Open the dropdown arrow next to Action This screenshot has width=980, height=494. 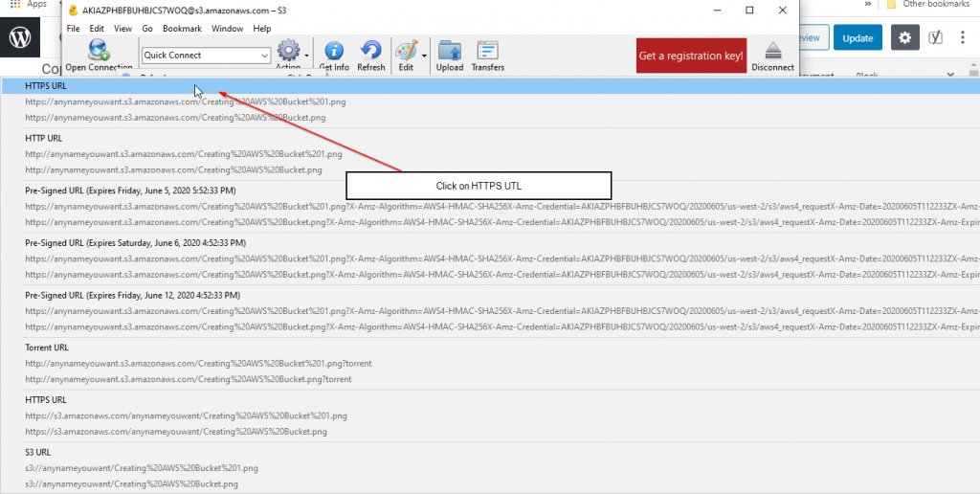(306, 55)
